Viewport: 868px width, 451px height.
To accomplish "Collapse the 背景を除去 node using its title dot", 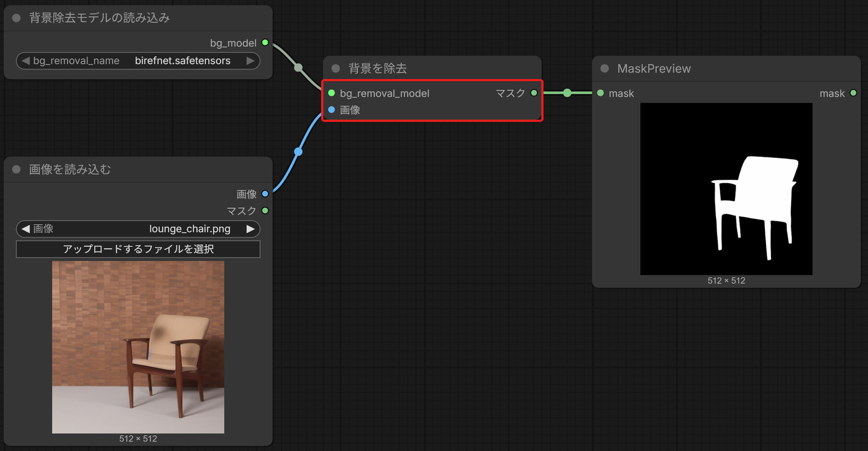I will [336, 68].
